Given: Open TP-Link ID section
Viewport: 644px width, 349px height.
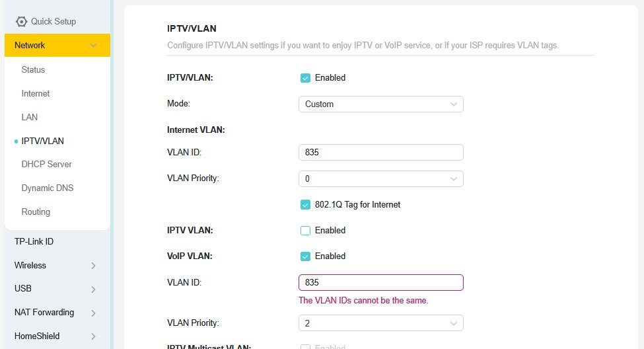Looking at the screenshot, I should [34, 242].
